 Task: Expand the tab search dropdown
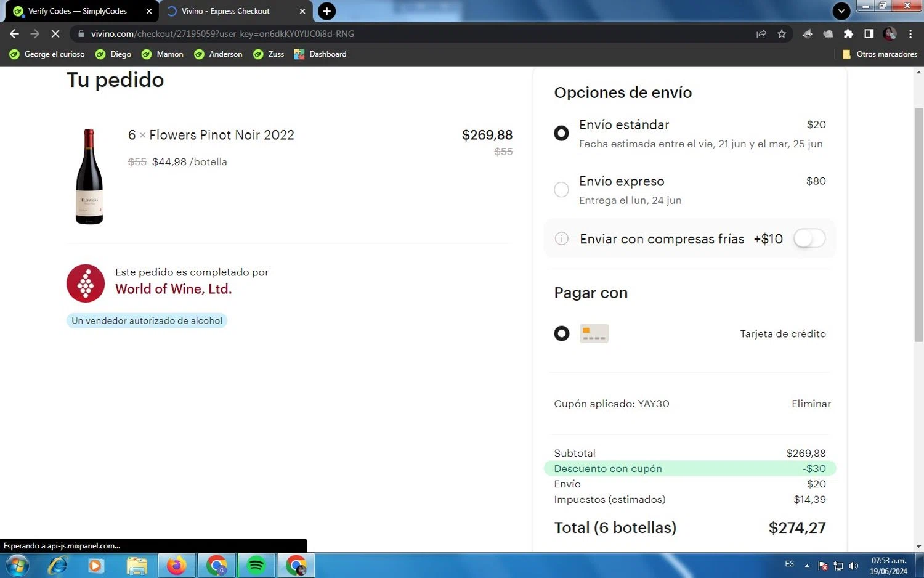click(x=841, y=11)
